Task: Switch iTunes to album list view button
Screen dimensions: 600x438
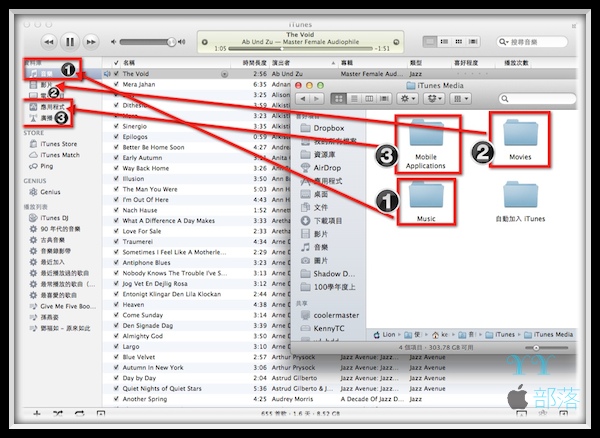Action: tap(444, 41)
